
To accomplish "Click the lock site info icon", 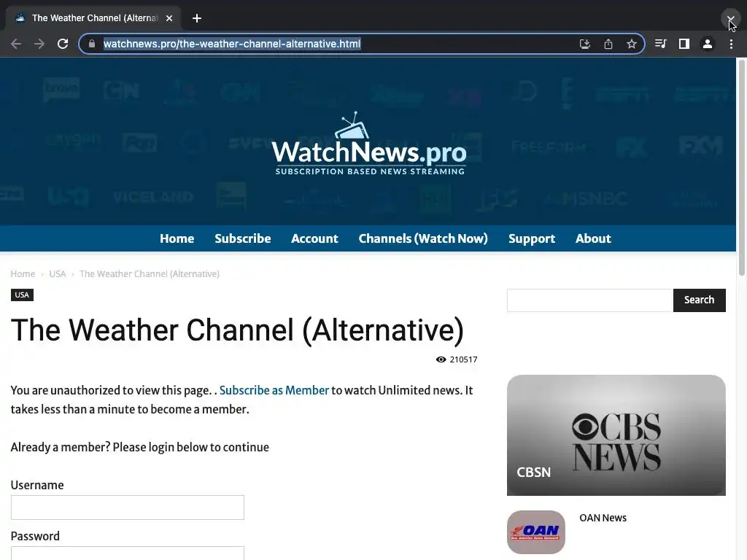I will tap(92, 44).
